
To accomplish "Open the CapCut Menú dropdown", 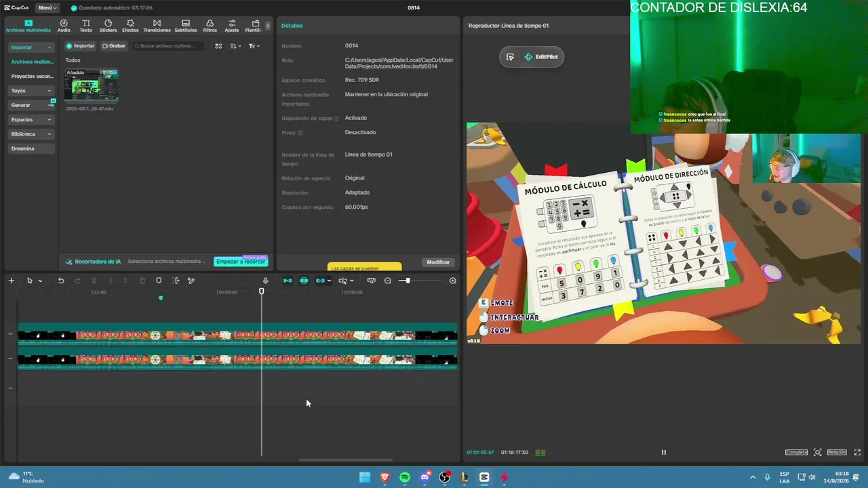I will pyautogui.click(x=47, y=8).
